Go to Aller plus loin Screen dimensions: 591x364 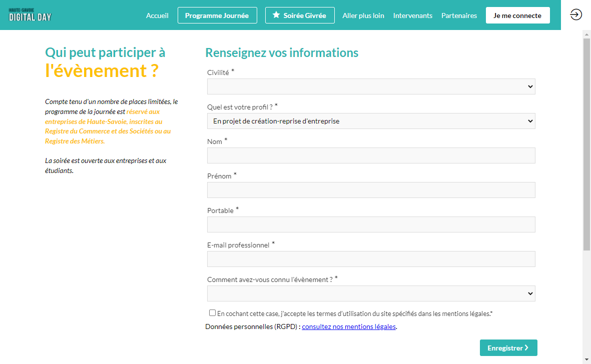tap(363, 15)
